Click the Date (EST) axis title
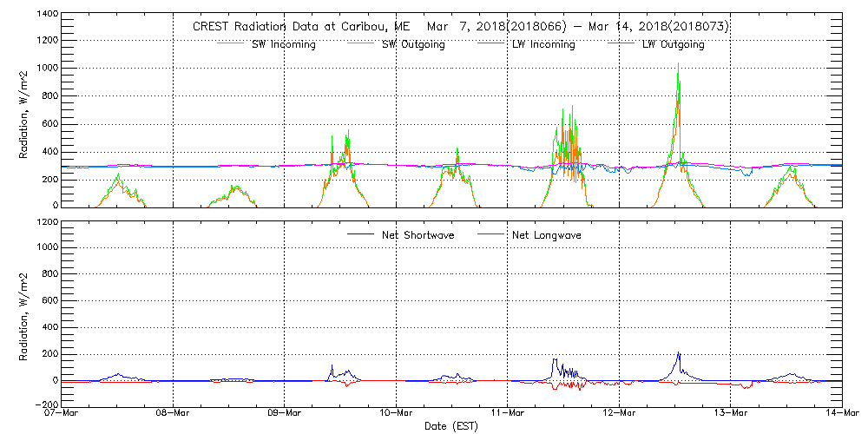Image resolution: width=868 pixels, height=434 pixels. point(451,426)
